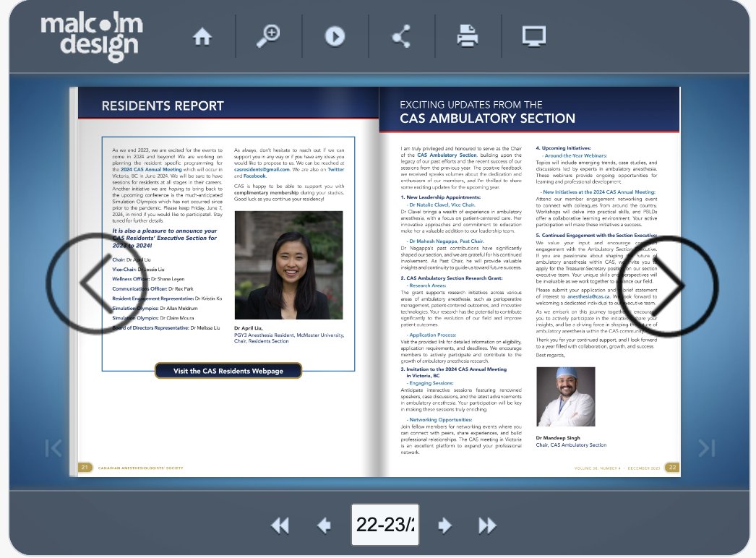Click right page number 22 badge
This screenshot has width=756, height=558.
(671, 468)
